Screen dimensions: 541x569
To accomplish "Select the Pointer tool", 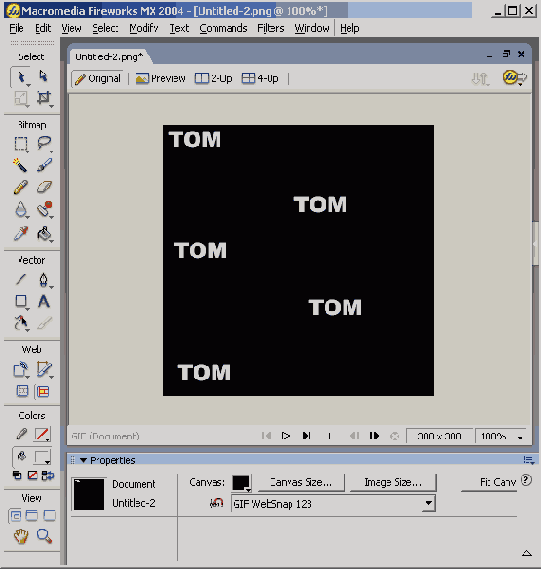I will pyautogui.click(x=21, y=77).
